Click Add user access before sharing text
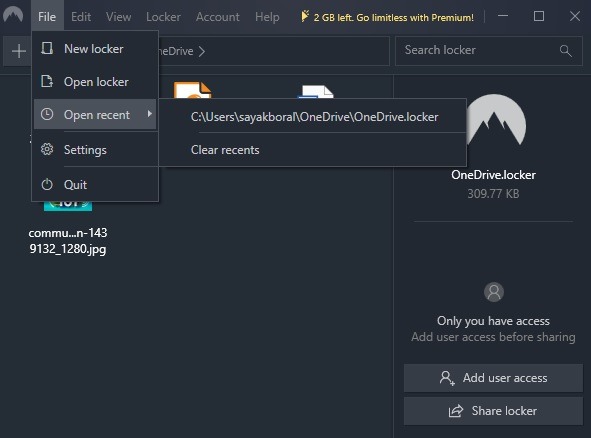Image resolution: width=591 pixels, height=438 pixels. (x=493, y=337)
